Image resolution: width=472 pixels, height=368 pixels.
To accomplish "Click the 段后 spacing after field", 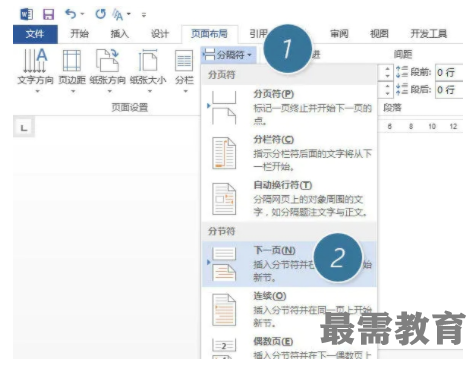I will point(449,90).
